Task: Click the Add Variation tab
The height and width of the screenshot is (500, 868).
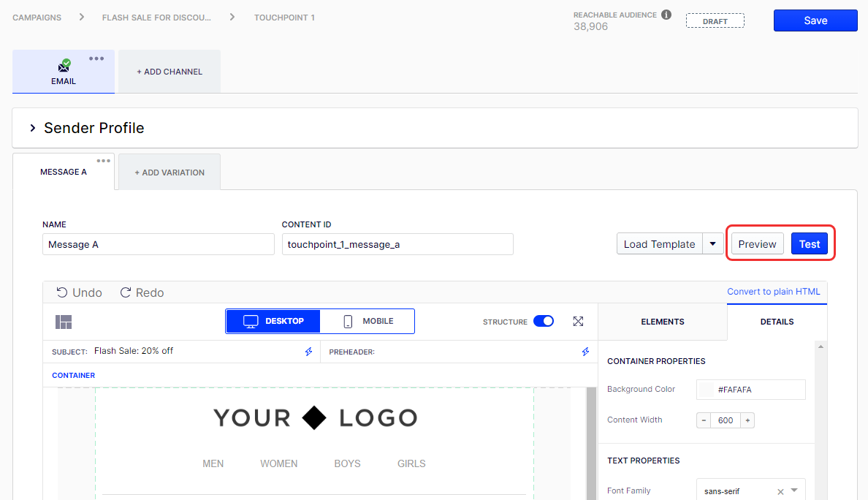Action: pyautogui.click(x=170, y=173)
